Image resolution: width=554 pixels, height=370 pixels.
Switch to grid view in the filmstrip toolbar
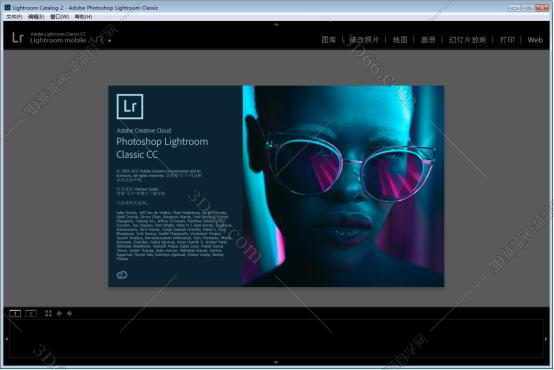coord(48,313)
